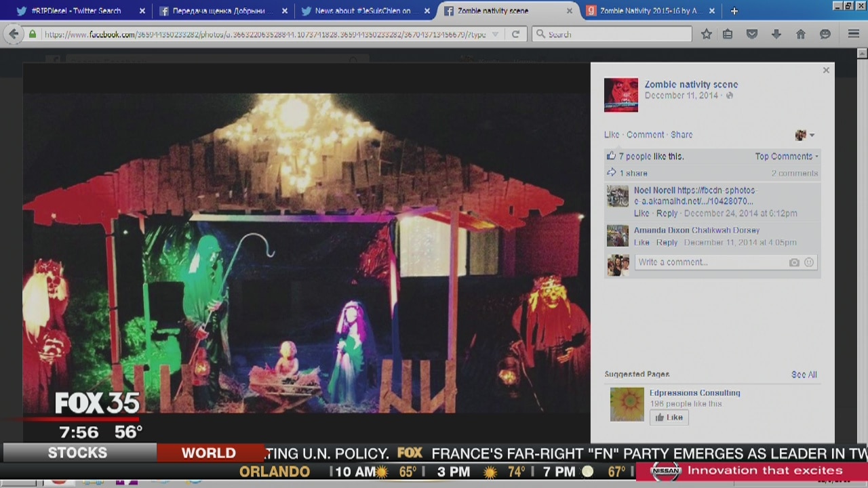Insert an emoji via smiley icon

(809, 262)
